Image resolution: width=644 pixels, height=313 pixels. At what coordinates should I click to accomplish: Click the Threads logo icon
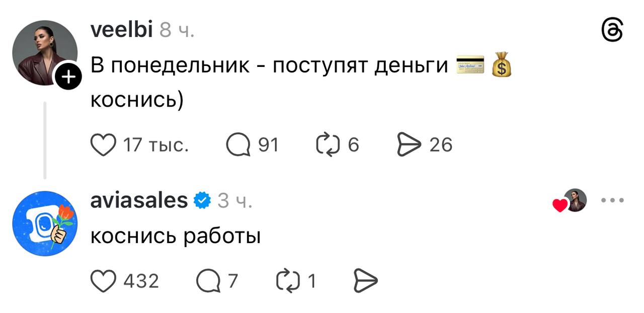click(613, 31)
